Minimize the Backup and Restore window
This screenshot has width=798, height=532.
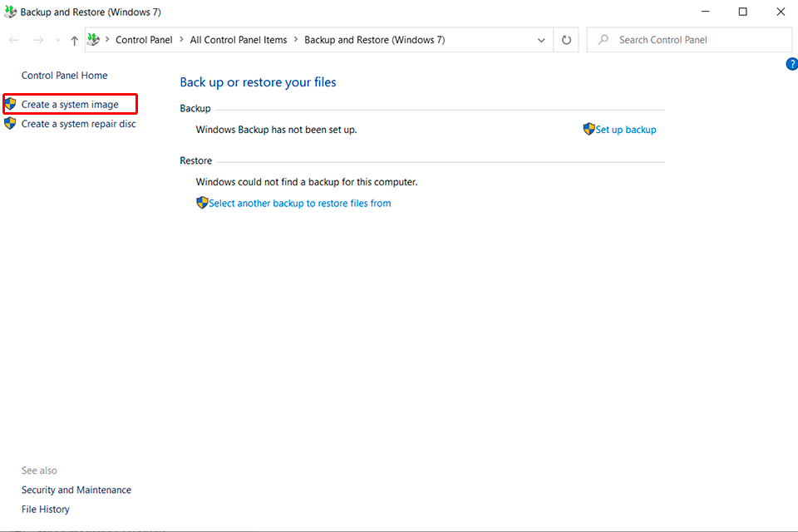706,11
